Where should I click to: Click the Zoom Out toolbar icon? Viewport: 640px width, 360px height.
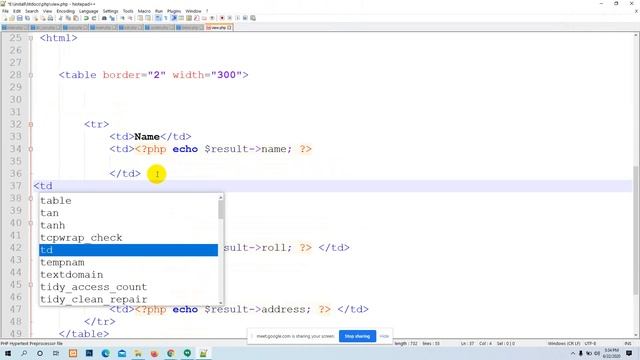(130, 18)
